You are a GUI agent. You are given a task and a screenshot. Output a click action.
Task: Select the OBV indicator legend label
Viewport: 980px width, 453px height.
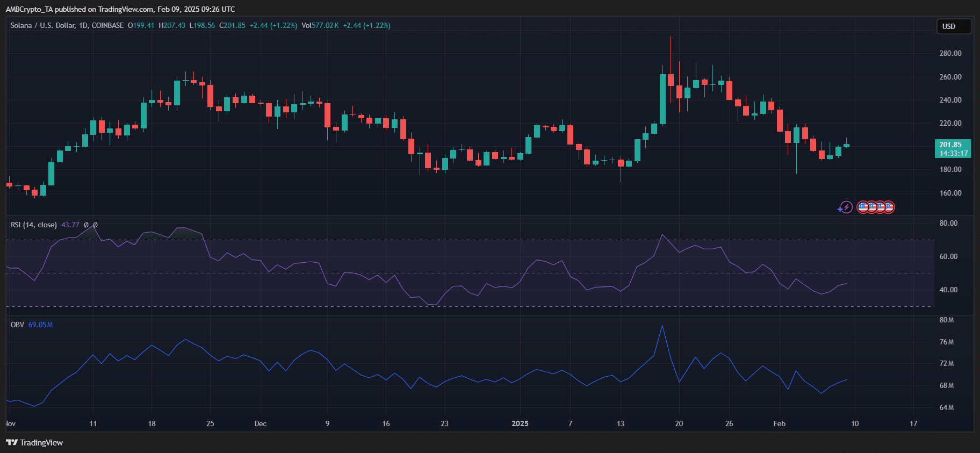coord(17,325)
